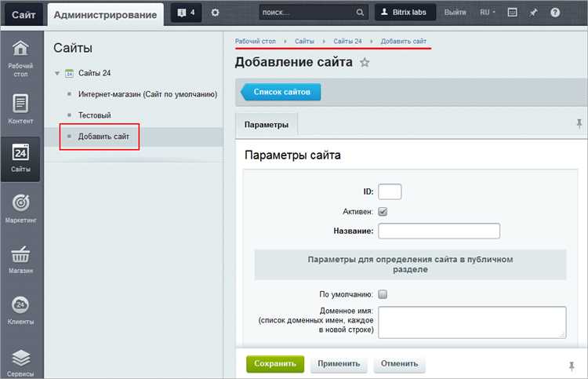Click the Добавить сайт breadcrumb link
This screenshot has height=379, width=588.
click(404, 42)
